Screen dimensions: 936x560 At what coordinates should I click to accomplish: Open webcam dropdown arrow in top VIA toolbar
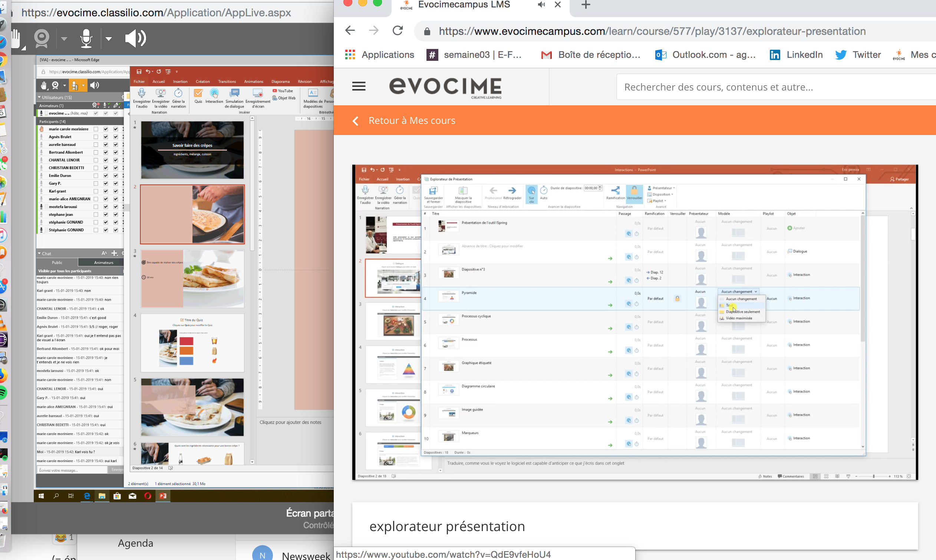(64, 39)
